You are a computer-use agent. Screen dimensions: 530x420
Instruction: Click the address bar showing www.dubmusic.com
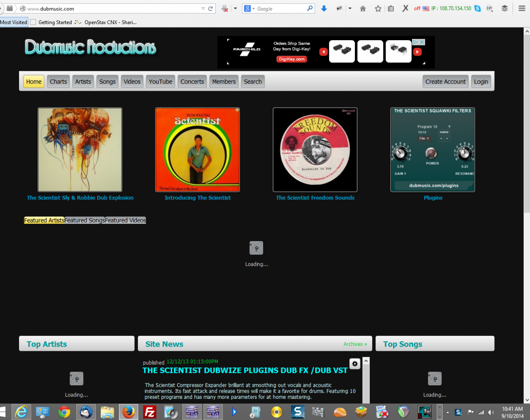click(x=113, y=8)
